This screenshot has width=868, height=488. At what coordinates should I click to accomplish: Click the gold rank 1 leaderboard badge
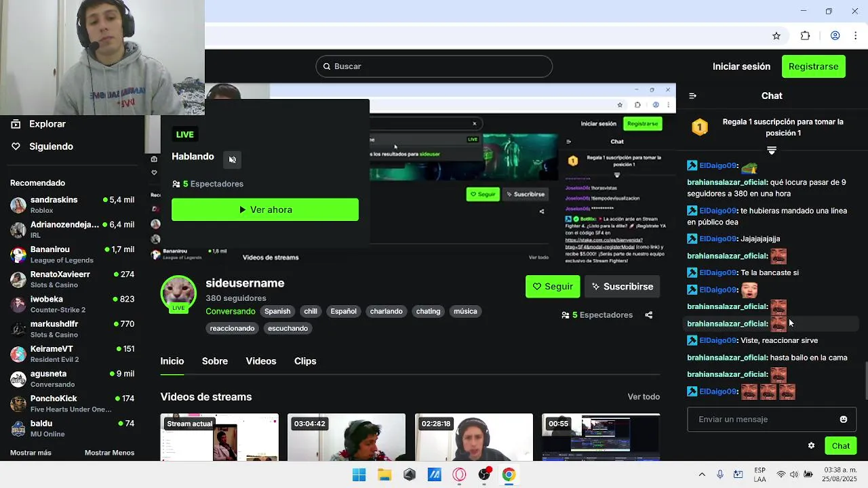click(700, 127)
